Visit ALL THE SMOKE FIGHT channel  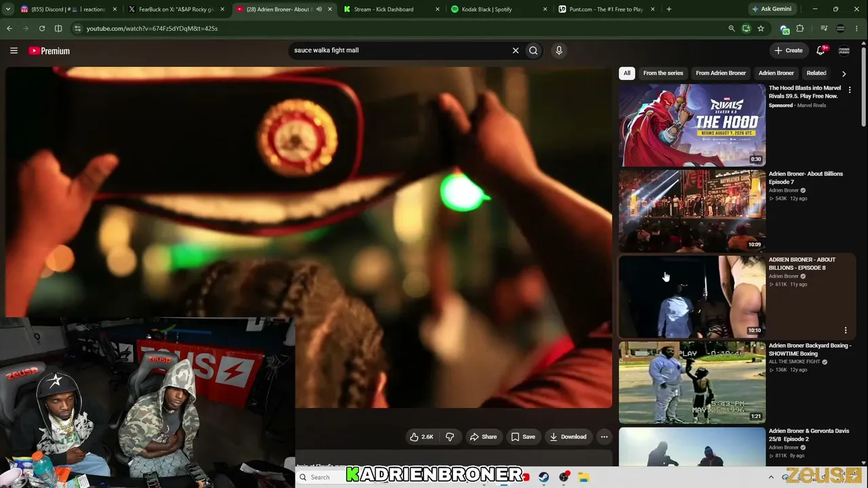[795, 362]
